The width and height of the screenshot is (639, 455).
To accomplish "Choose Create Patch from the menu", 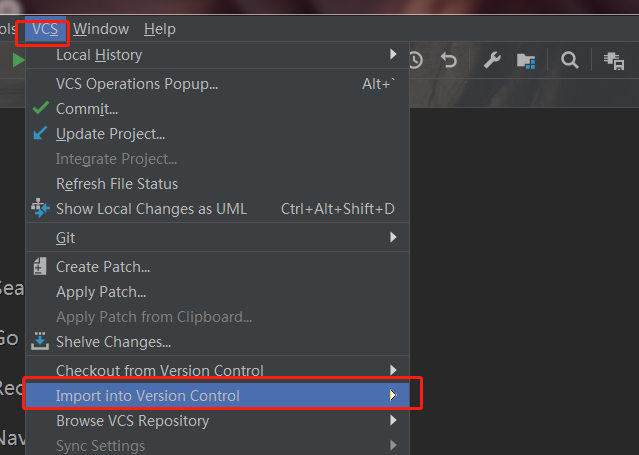I will point(103,267).
